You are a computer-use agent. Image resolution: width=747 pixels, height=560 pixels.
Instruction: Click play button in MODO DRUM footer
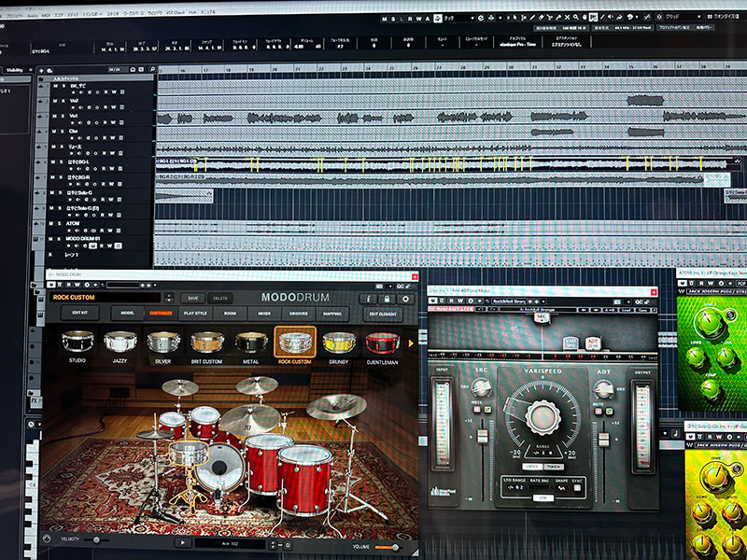click(x=182, y=543)
